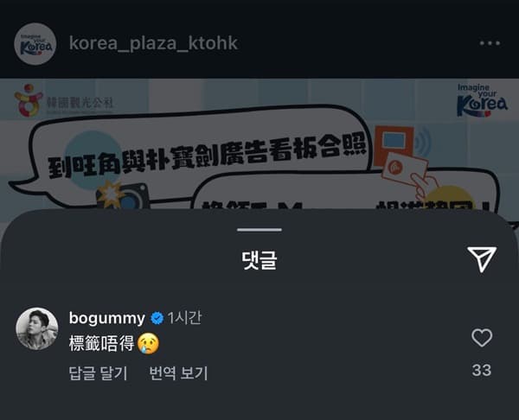The height and width of the screenshot is (420, 519).
Task: Tap the comment sheet drag handle bar
Action: click(x=259, y=230)
